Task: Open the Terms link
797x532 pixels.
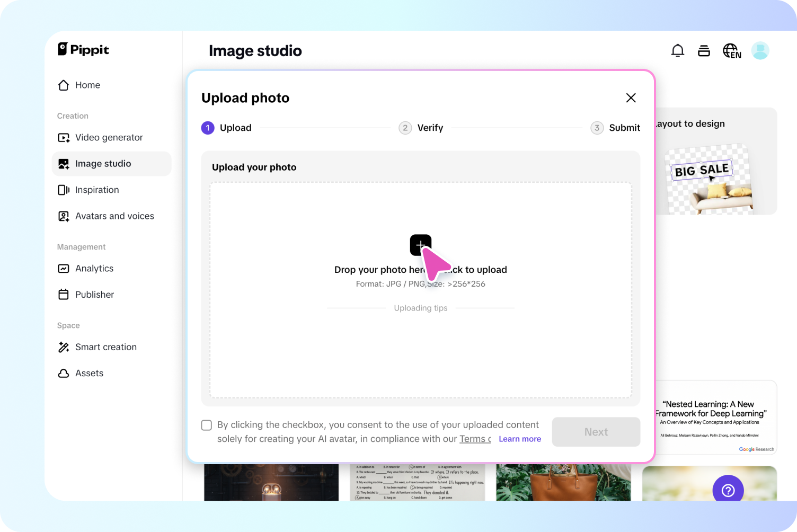Action: coord(473,439)
